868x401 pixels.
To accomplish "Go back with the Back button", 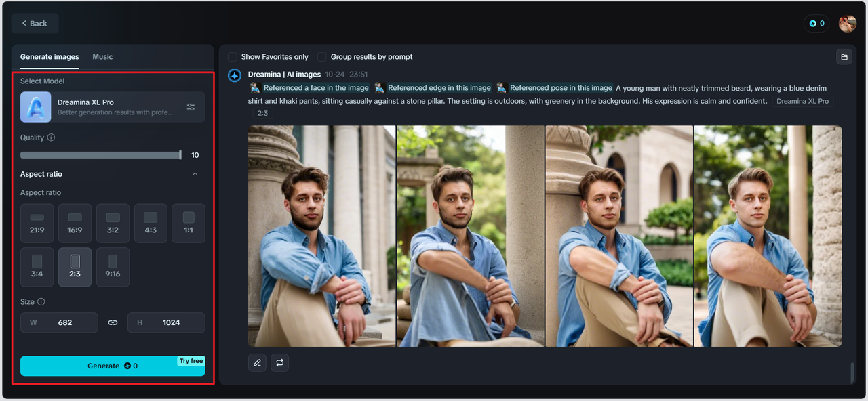I will [x=35, y=23].
